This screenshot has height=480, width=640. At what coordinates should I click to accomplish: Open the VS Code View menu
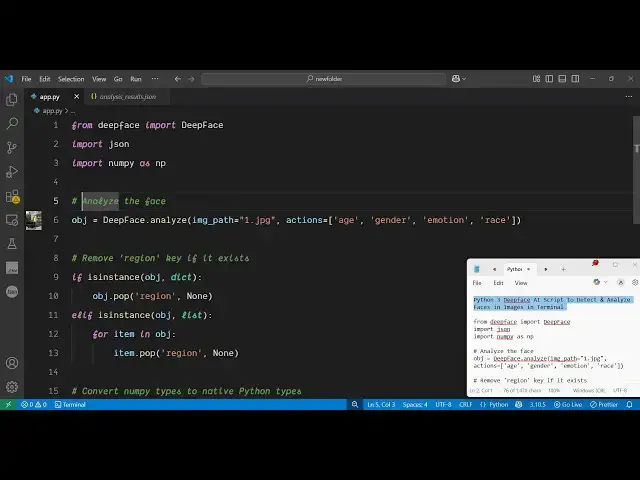(99, 79)
